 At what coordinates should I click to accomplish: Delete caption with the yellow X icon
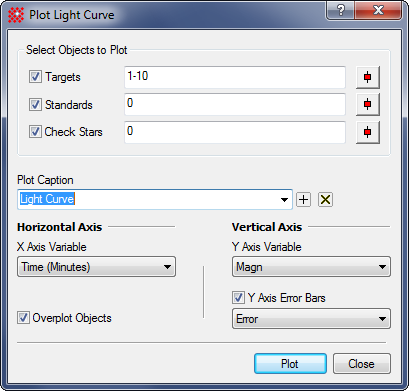point(325,200)
